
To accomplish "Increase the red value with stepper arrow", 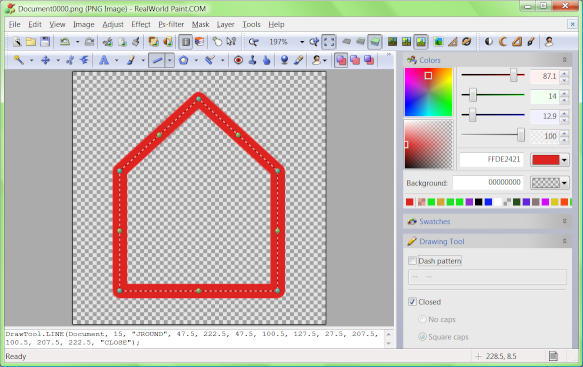I will [x=564, y=73].
